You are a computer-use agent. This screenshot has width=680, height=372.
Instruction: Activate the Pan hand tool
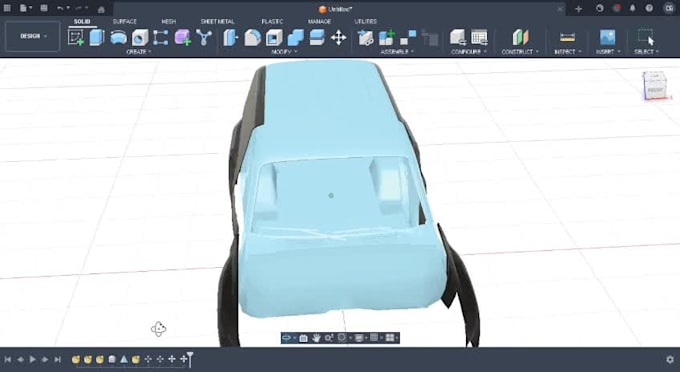(316, 338)
